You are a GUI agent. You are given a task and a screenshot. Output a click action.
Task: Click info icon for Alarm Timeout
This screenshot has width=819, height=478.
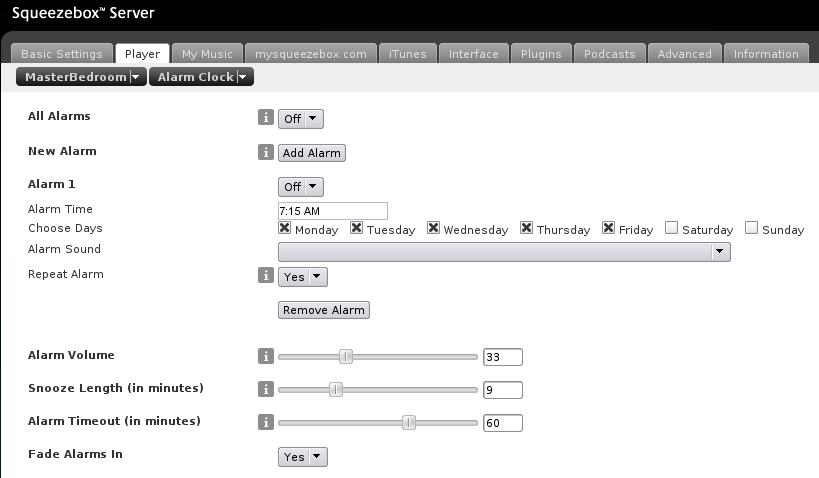pos(265,422)
